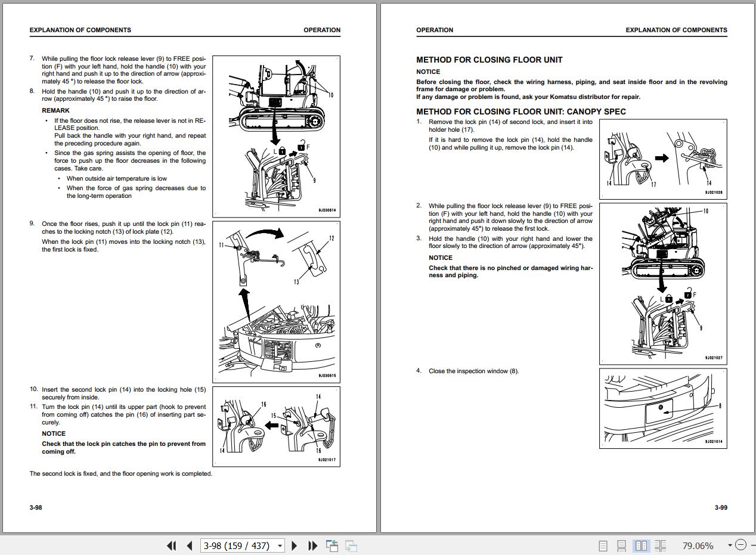Click the right page header 'OPERATION'

pyautogui.click(x=435, y=30)
